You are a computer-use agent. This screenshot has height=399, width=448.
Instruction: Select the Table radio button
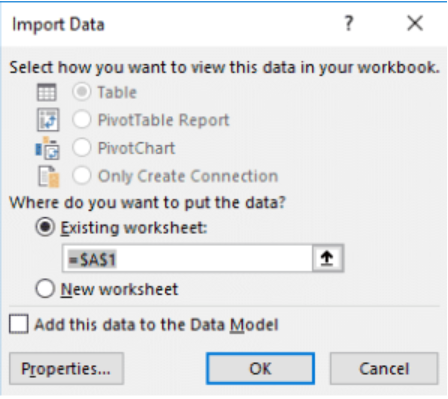click(x=82, y=92)
